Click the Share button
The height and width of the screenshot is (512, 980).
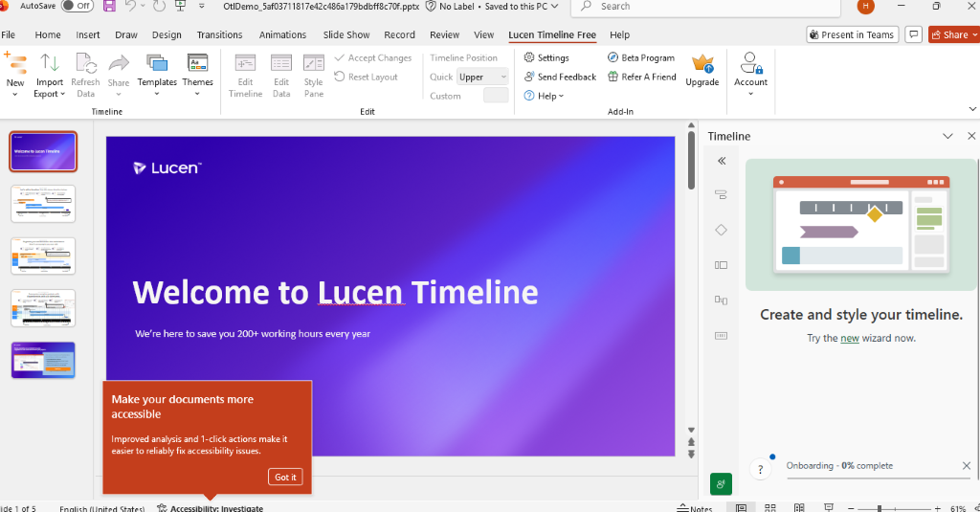pyautogui.click(x=954, y=34)
